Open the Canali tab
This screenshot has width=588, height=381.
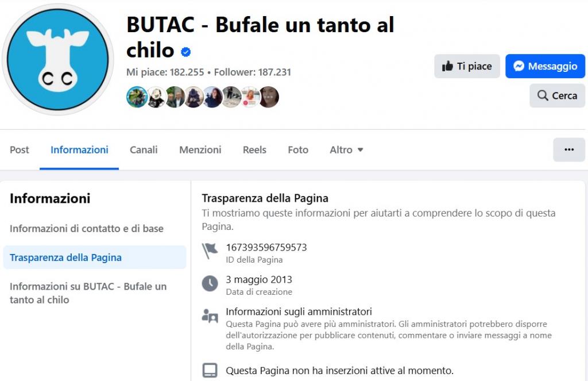[144, 149]
